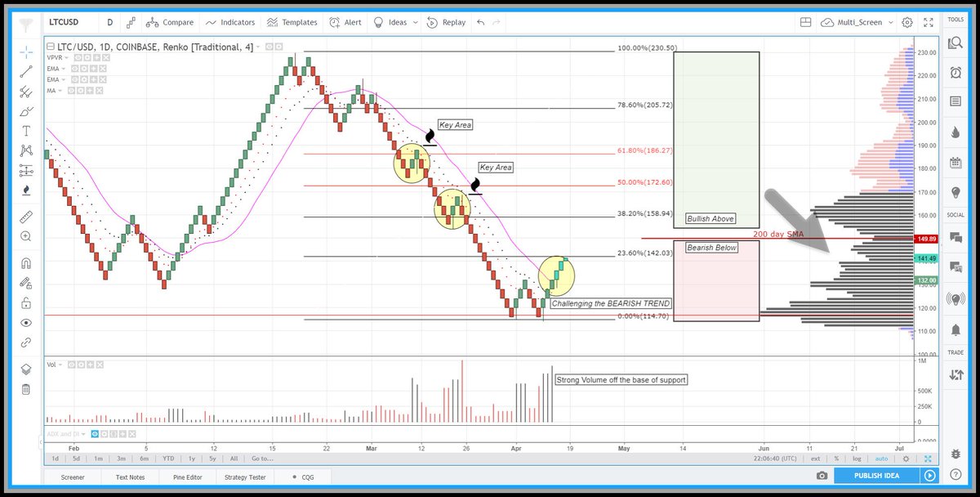The image size is (980, 497).
Task: Open the pitchfork tools
Action: coord(26,92)
